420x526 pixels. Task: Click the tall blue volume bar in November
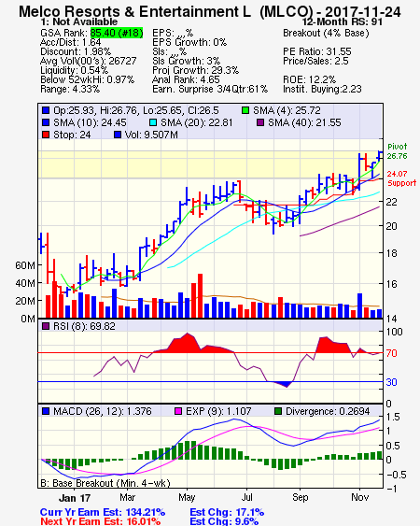359,306
